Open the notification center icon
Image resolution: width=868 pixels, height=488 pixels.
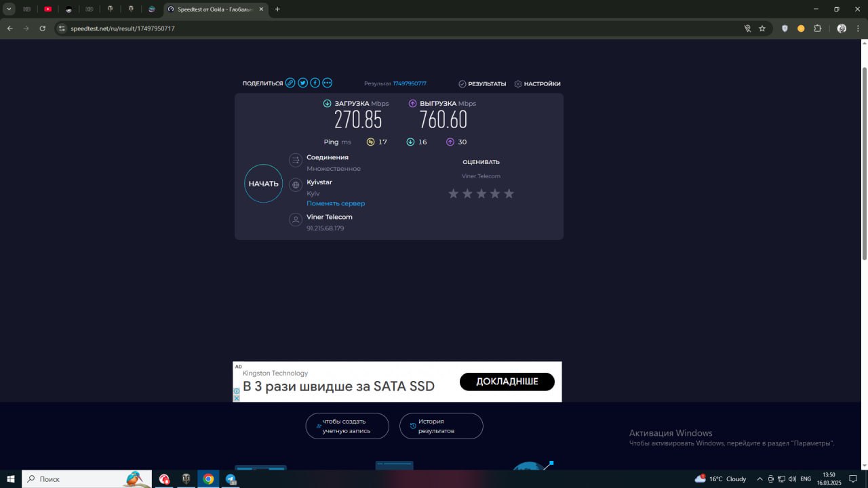pyautogui.click(x=854, y=479)
